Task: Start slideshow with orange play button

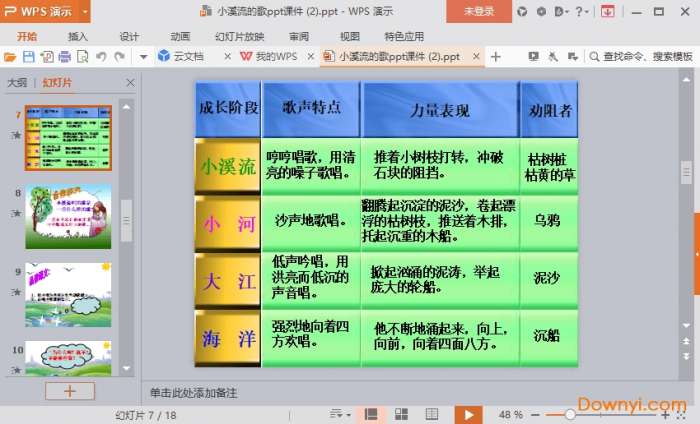Action: click(467, 414)
